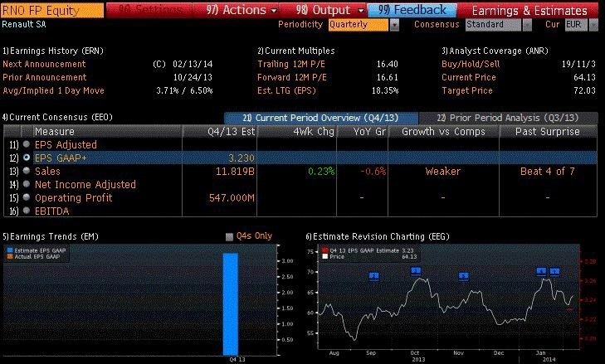
Task: Open Current Multiples section link
Action: coord(296,51)
